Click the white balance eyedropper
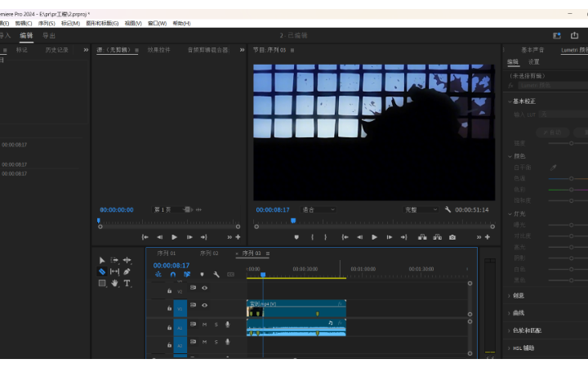588x368 pixels. (553, 168)
